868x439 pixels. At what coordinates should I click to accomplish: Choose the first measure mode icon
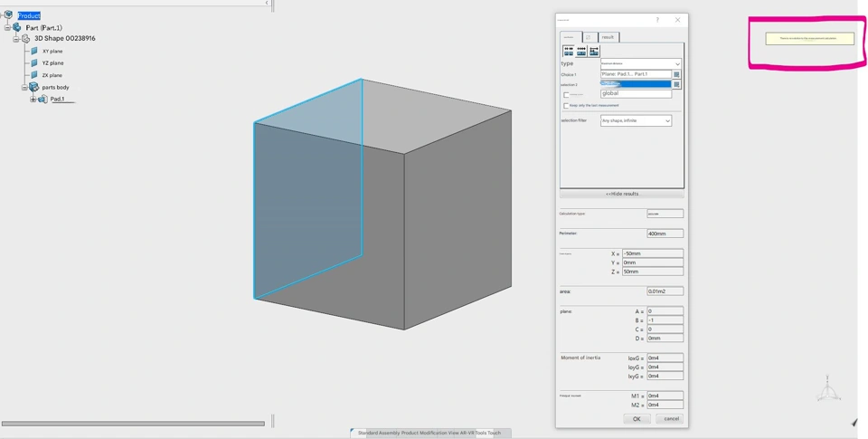569,51
